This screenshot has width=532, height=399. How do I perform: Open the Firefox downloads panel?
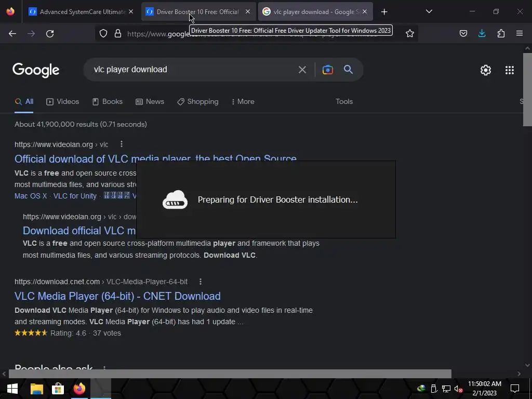pos(482,33)
